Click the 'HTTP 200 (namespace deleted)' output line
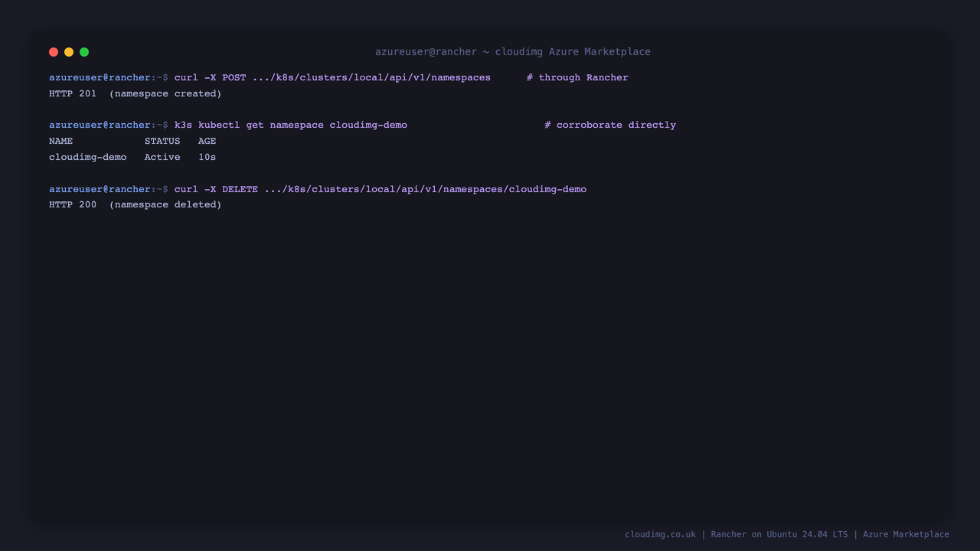Viewport: 980px width, 551px height. tap(136, 204)
